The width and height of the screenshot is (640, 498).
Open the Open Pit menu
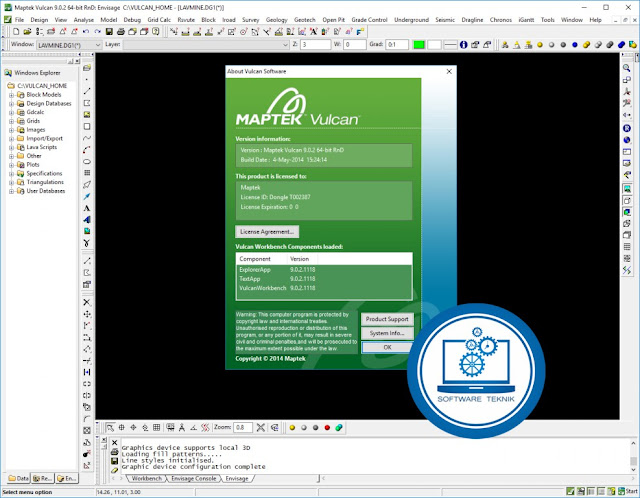point(333,20)
